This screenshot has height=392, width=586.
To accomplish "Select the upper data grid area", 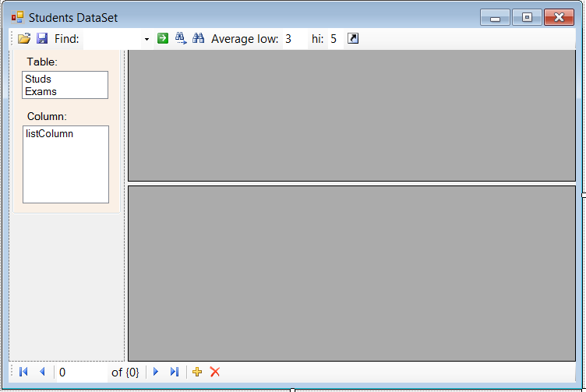I will point(351,115).
